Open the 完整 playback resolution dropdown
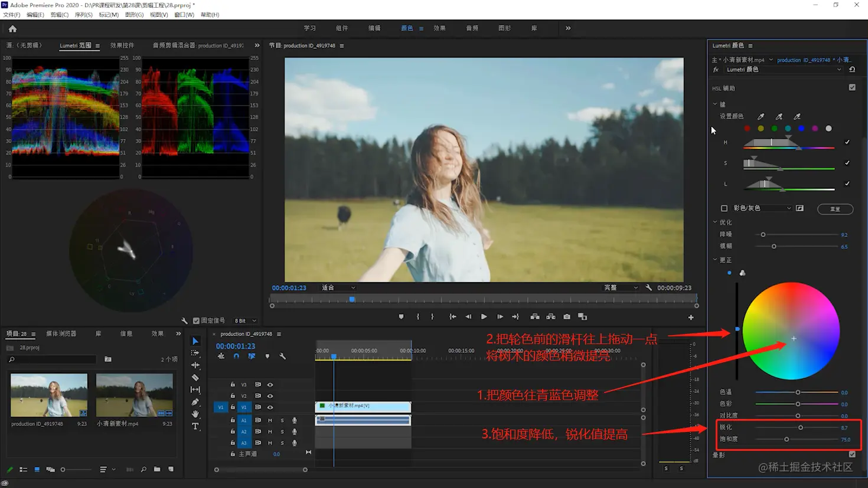Viewport: 868px width, 488px height. click(621, 288)
